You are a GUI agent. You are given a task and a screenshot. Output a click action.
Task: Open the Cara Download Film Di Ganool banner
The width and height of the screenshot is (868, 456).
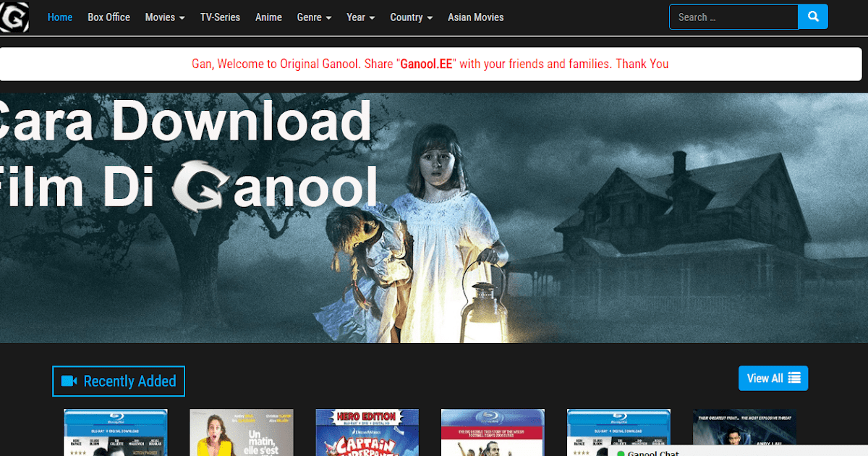tap(434, 218)
